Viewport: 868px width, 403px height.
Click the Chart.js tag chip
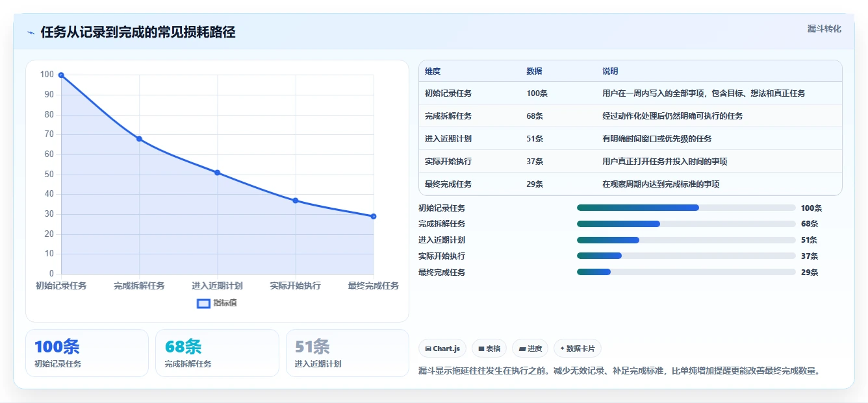coord(442,348)
